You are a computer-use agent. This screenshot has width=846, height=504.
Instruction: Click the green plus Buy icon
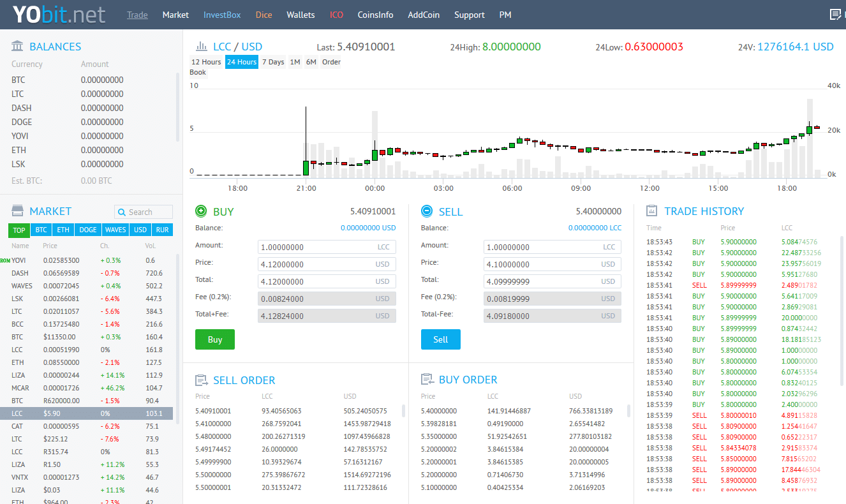201,211
